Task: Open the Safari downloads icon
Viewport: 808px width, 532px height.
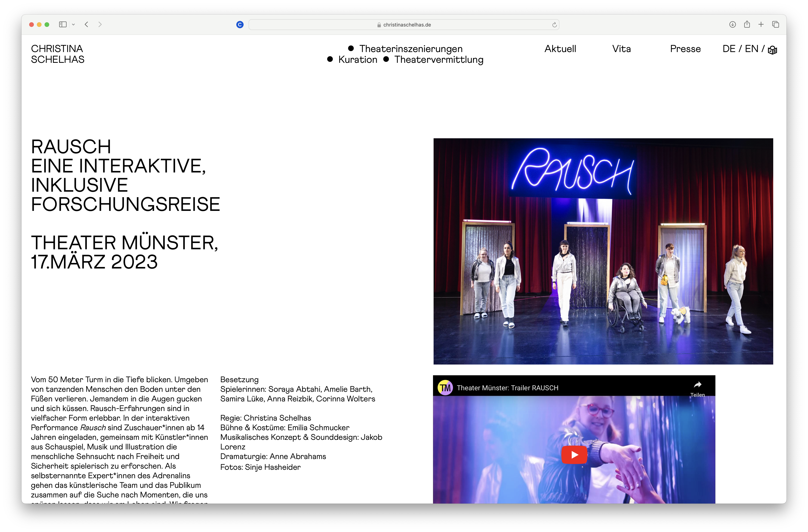Action: pos(732,24)
